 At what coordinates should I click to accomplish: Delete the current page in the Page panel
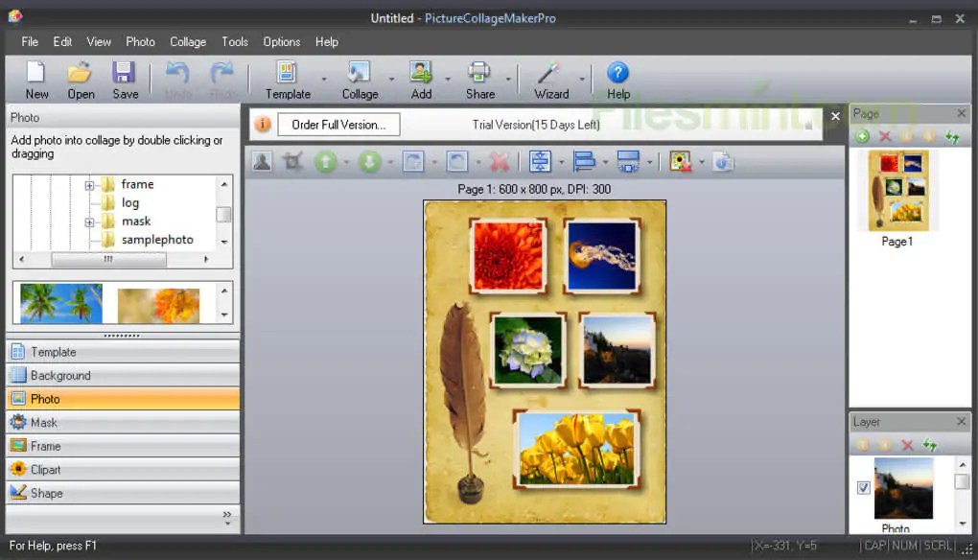click(x=885, y=135)
